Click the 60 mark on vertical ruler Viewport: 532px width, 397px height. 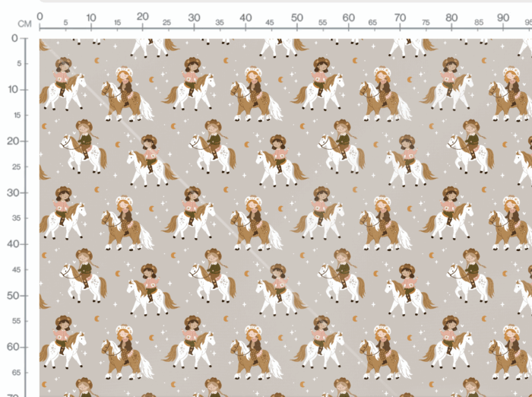tap(13, 347)
